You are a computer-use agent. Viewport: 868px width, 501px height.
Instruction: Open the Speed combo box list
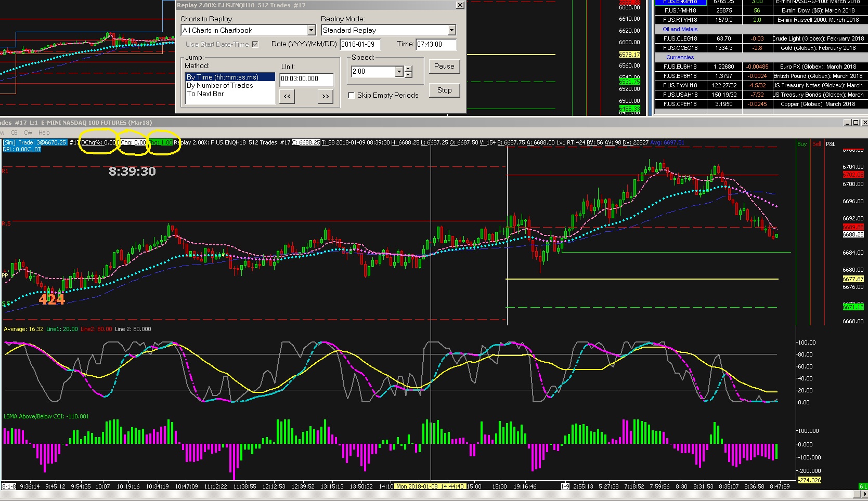tap(399, 72)
